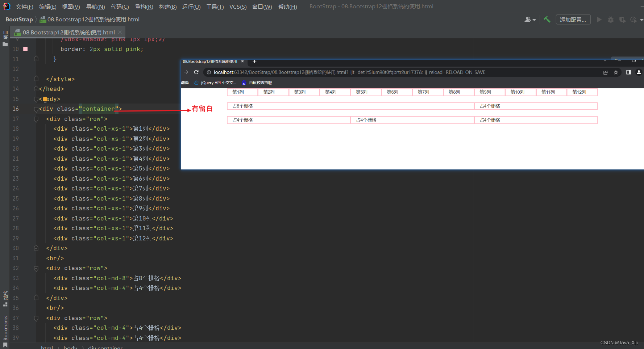Click the HTML file icon in breadcrumb
This screenshot has width=644, height=349.
pos(43,20)
